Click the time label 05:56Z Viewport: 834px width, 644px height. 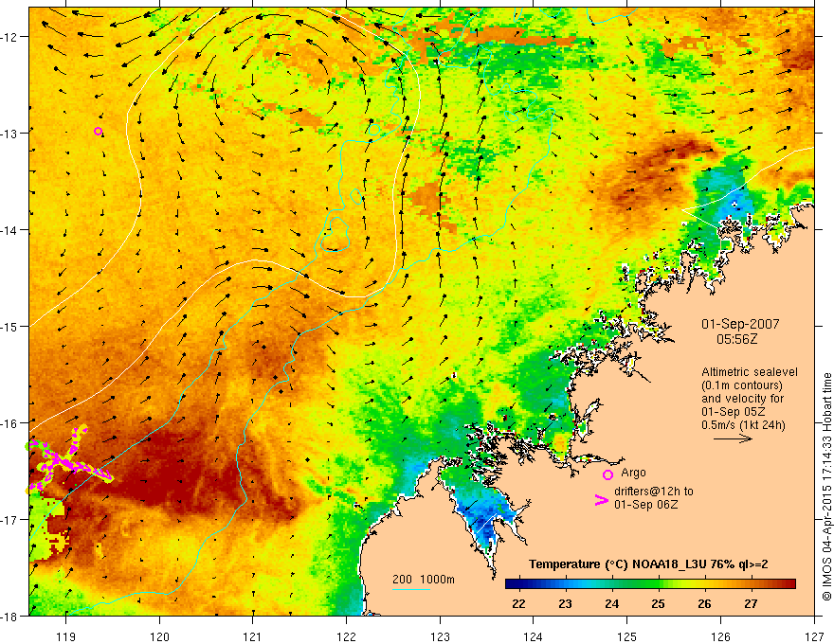pos(736,339)
